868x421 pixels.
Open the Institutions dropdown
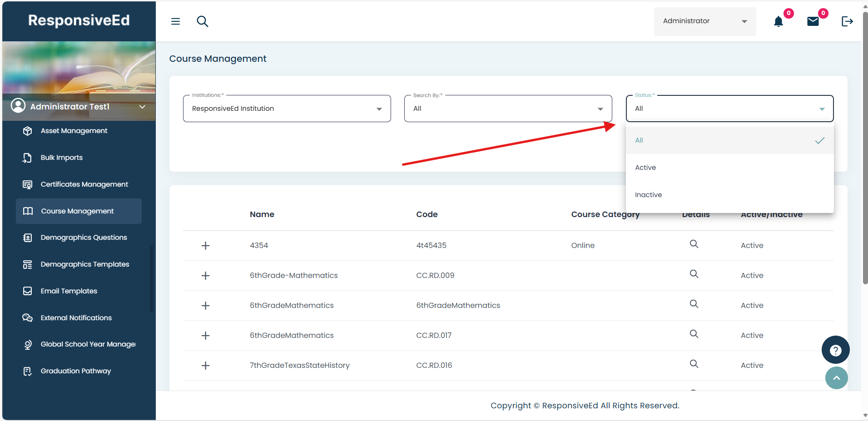click(x=287, y=109)
